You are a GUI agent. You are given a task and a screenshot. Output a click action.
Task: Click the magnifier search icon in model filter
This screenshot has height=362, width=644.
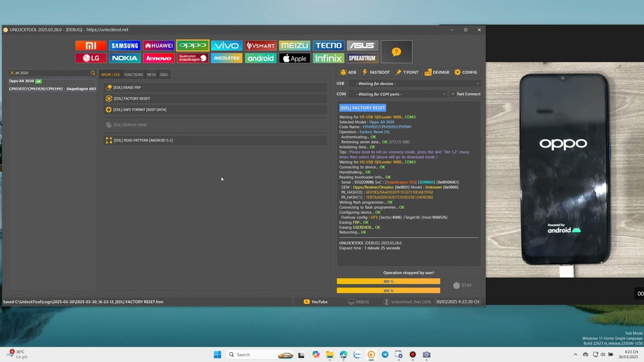coord(93,73)
